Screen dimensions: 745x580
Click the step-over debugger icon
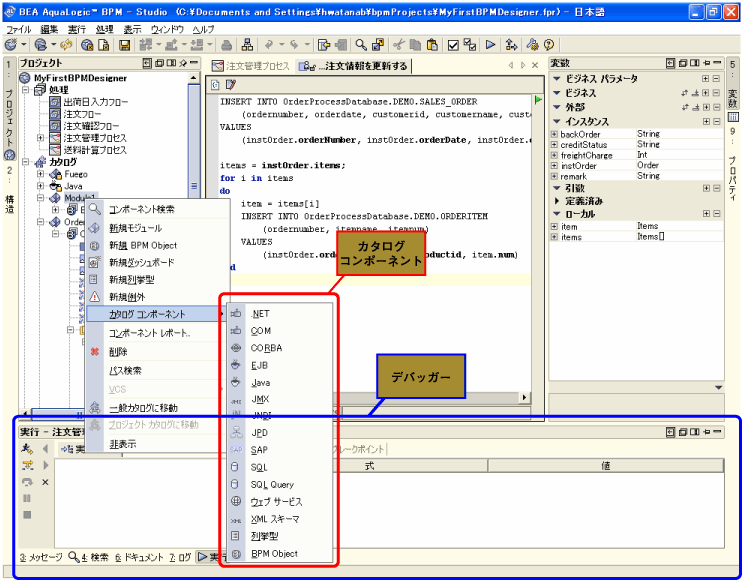[28, 465]
